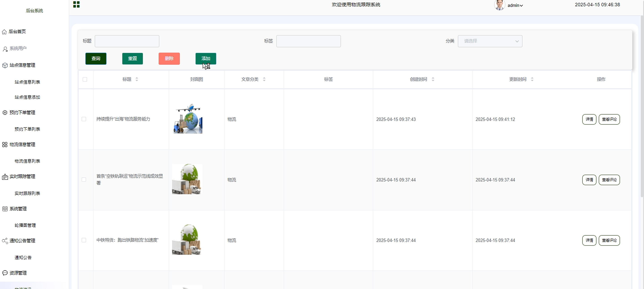Click the share icon for 通知公告管理
The image size is (644, 289).
5,241
